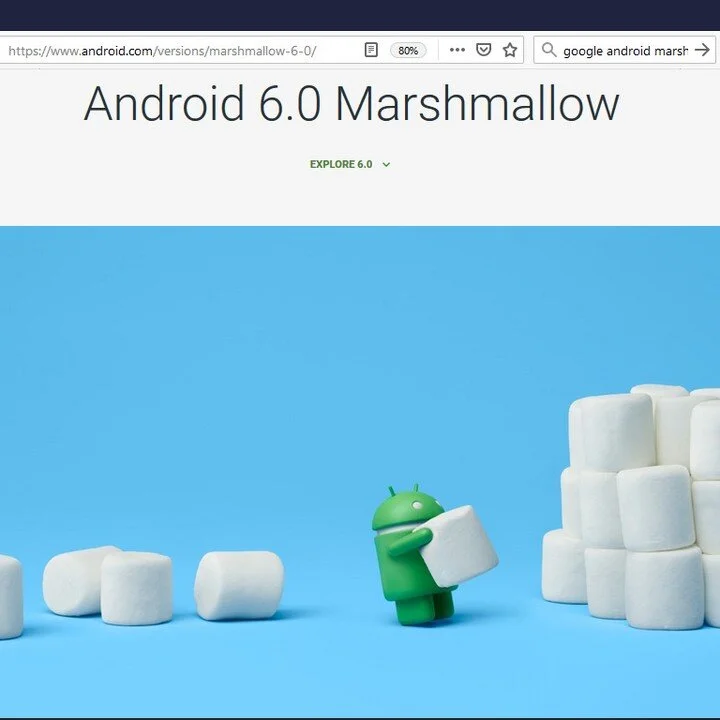Submit search with the arrow button
Viewport: 720px width, 720px height.
point(702,50)
